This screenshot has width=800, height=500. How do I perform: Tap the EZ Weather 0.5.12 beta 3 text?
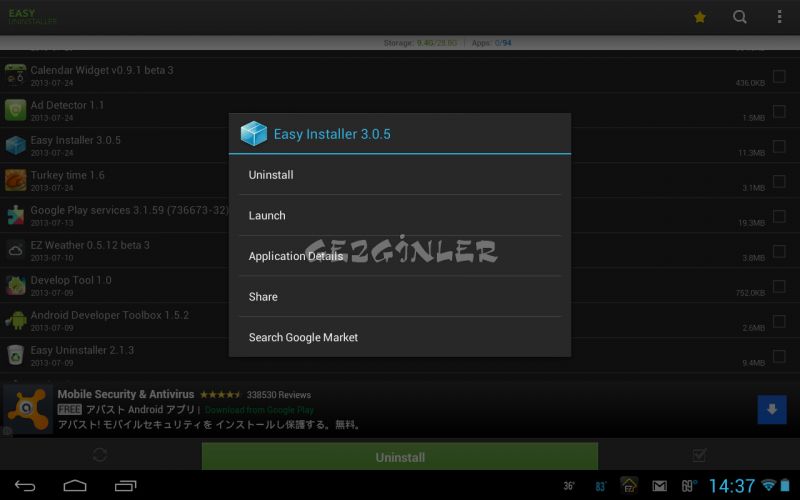pos(90,245)
